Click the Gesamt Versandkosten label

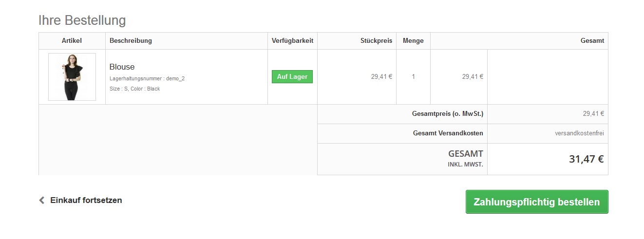(x=448, y=133)
